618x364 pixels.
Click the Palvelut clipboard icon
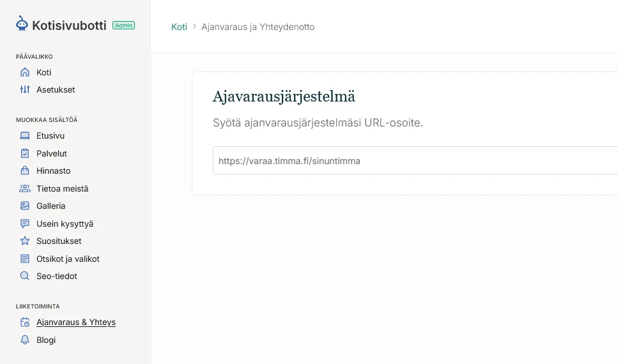(x=25, y=153)
